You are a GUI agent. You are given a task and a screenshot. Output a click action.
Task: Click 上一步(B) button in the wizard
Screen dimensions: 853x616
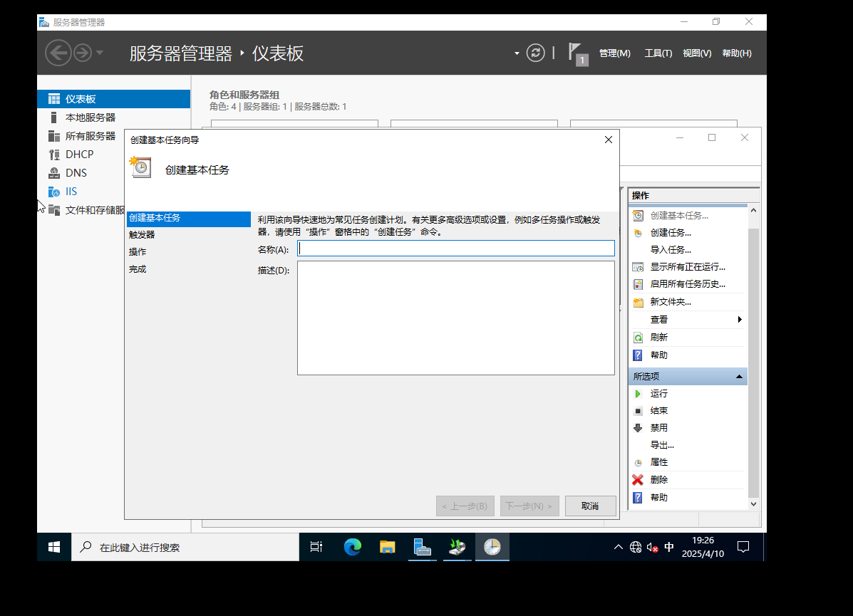[x=465, y=506]
